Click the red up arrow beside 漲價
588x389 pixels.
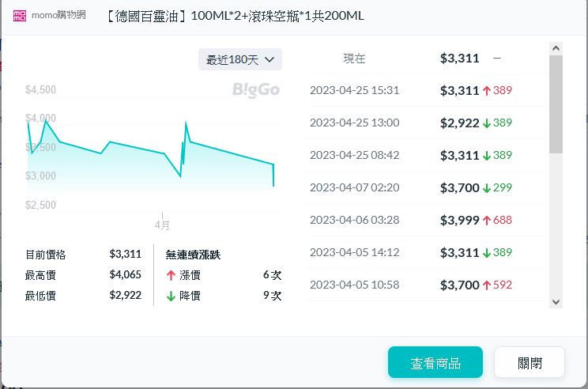point(171,275)
